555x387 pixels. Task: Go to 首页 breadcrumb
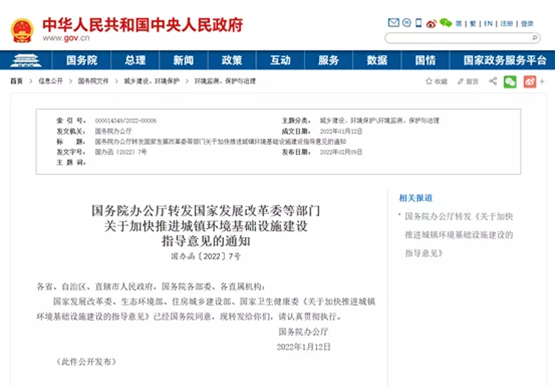pyautogui.click(x=16, y=81)
